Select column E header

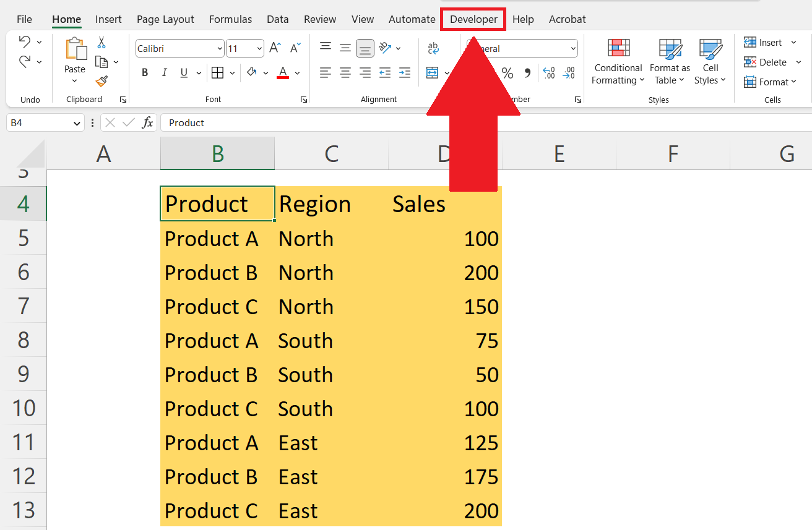point(559,153)
